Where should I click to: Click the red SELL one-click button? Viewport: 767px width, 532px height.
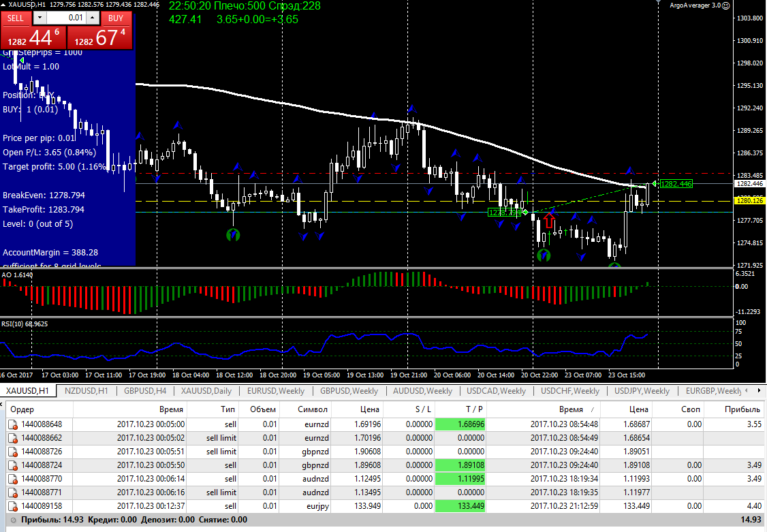(16, 18)
